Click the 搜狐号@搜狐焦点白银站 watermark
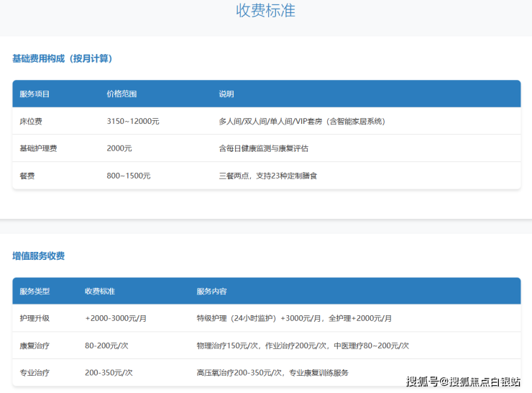 pos(464,381)
